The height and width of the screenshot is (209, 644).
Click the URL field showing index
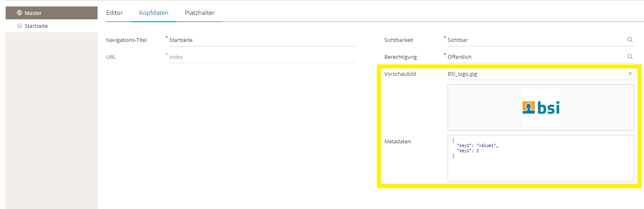coord(262,57)
